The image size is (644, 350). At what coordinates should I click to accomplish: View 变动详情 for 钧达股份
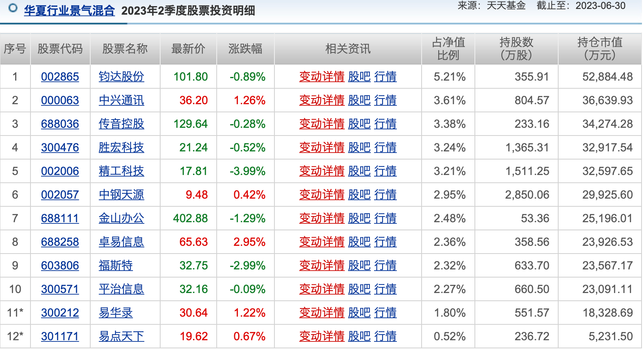click(x=322, y=77)
